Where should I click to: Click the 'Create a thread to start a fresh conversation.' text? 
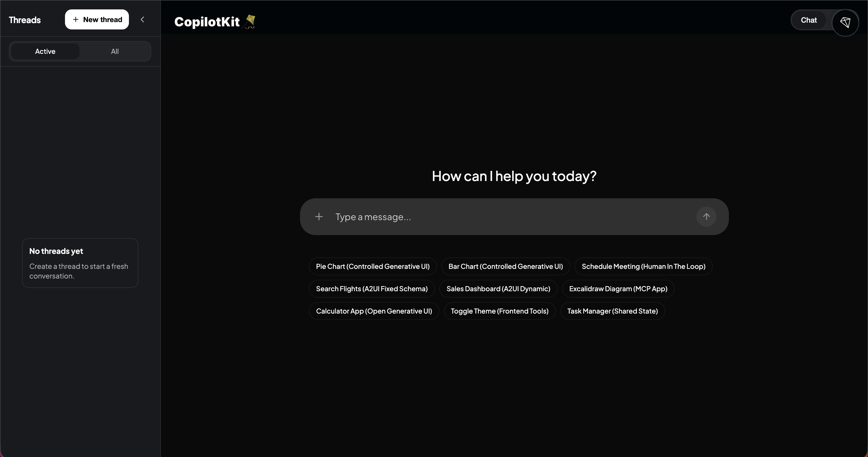[78, 271]
